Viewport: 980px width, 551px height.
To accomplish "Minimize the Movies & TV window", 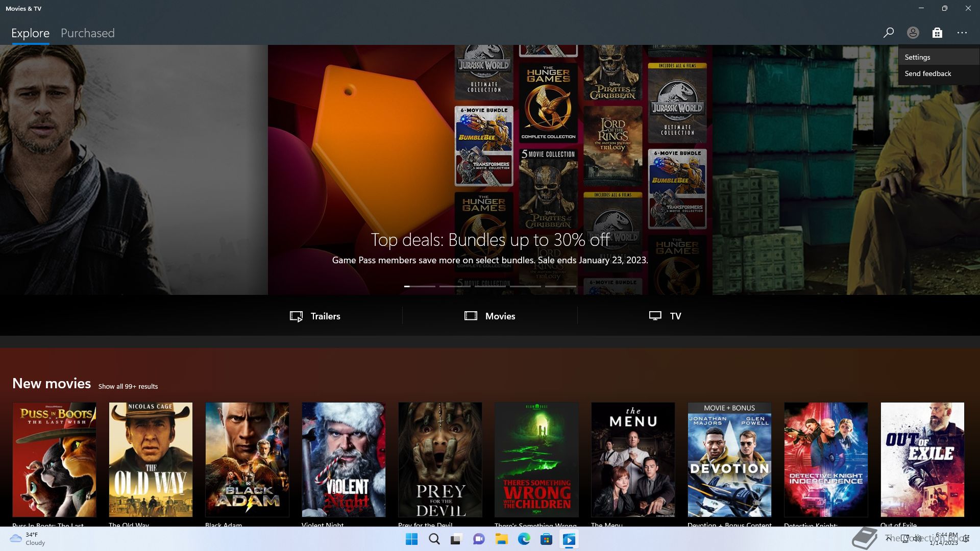I will tap(921, 8).
